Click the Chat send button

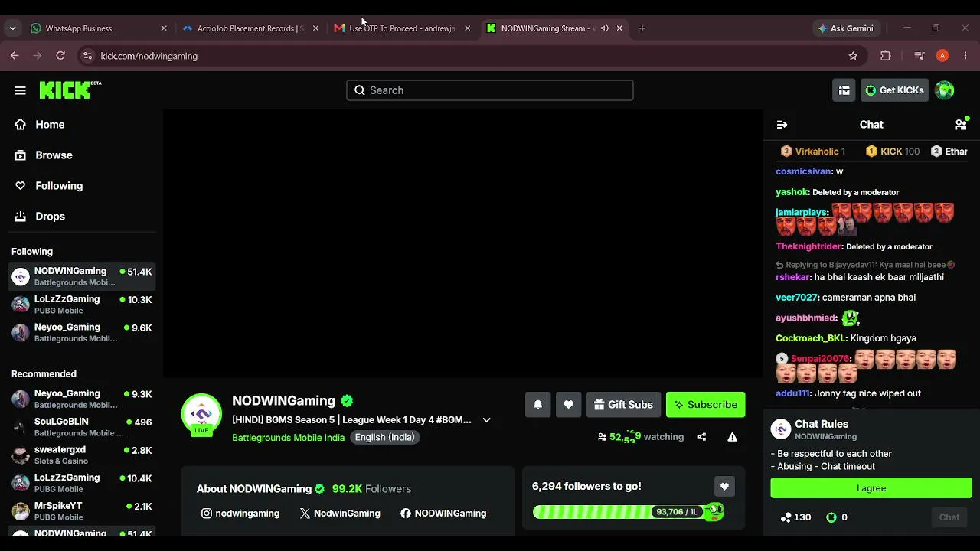949,517
